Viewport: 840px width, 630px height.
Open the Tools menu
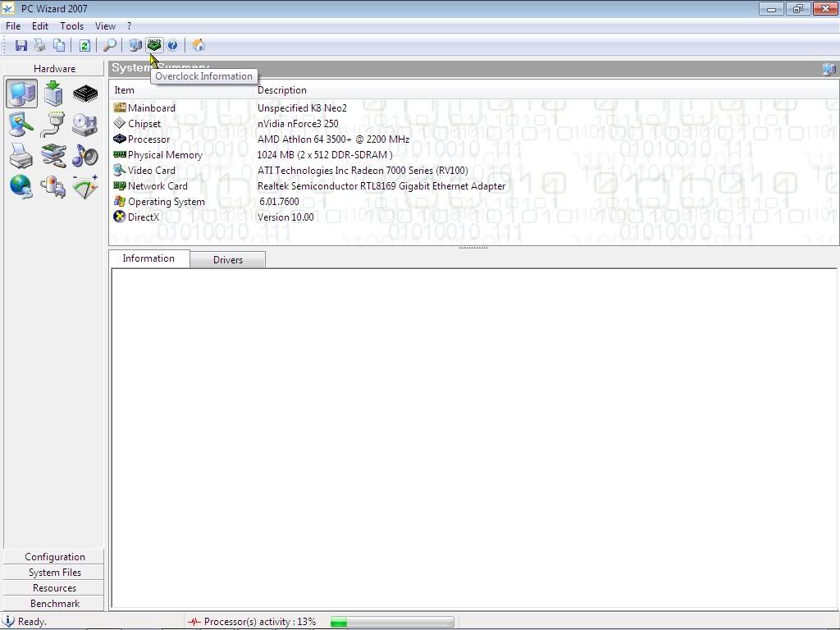coord(72,25)
